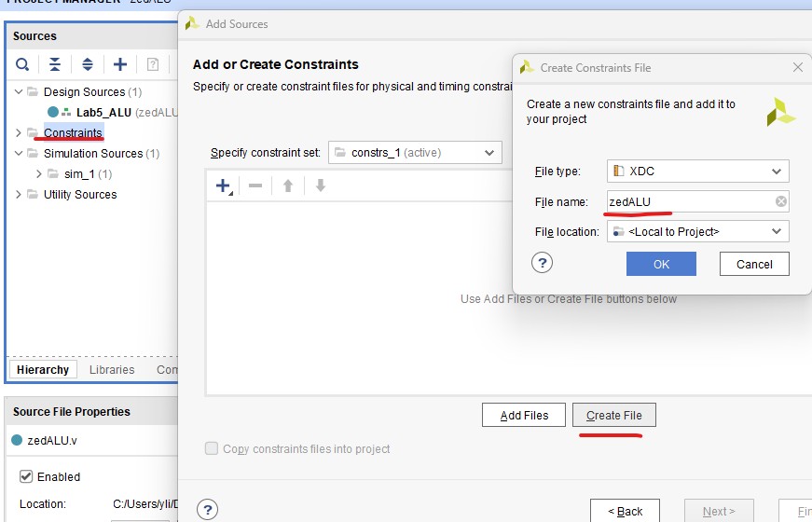The width and height of the screenshot is (812, 522).
Task: Click the File name input field
Action: click(688, 201)
